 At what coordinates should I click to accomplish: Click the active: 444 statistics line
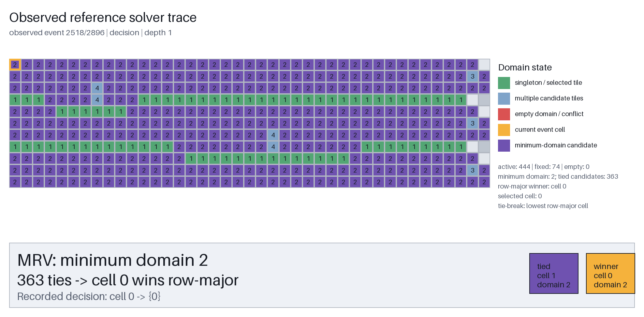[x=544, y=167]
